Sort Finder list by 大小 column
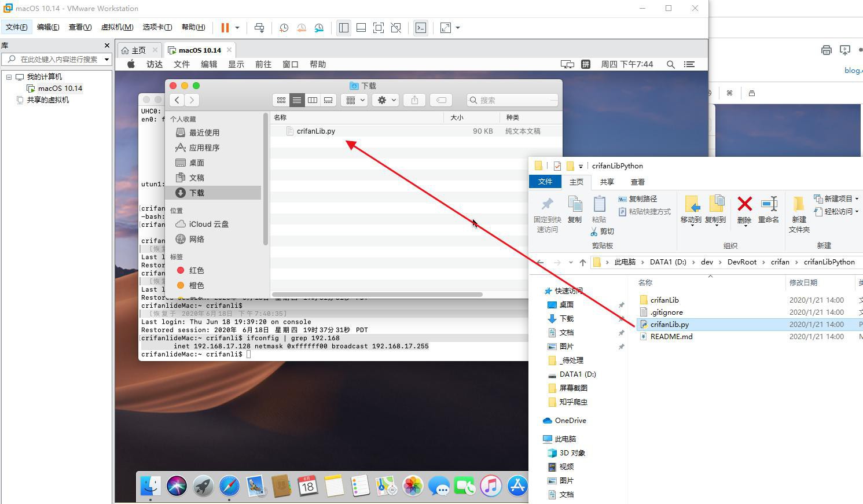The image size is (863, 504). 472,117
